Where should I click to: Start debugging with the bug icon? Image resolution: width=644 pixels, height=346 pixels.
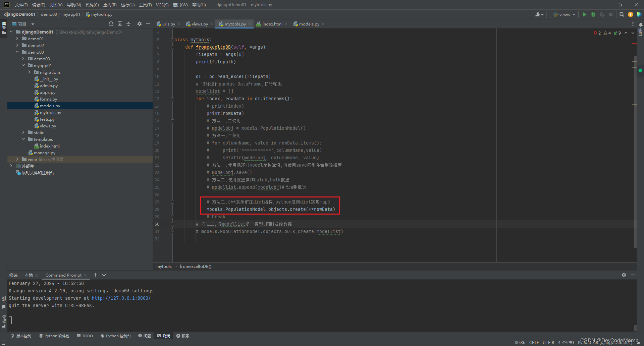coord(593,14)
